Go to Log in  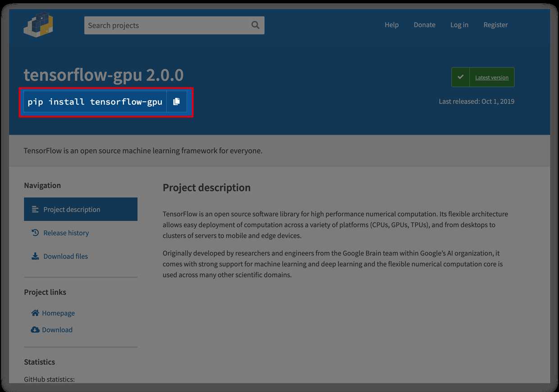(459, 25)
